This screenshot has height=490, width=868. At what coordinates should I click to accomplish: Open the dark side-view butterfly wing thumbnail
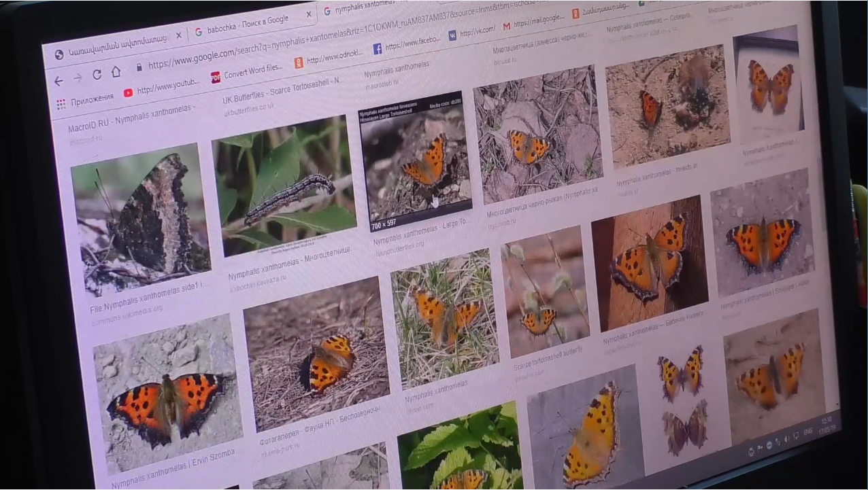coord(140,220)
